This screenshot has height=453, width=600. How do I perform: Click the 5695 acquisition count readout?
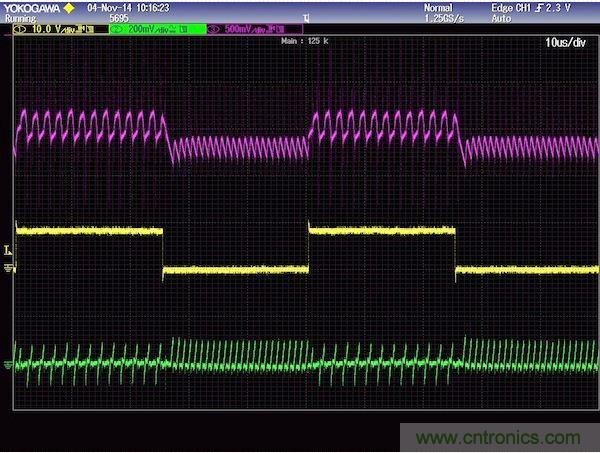(120, 18)
